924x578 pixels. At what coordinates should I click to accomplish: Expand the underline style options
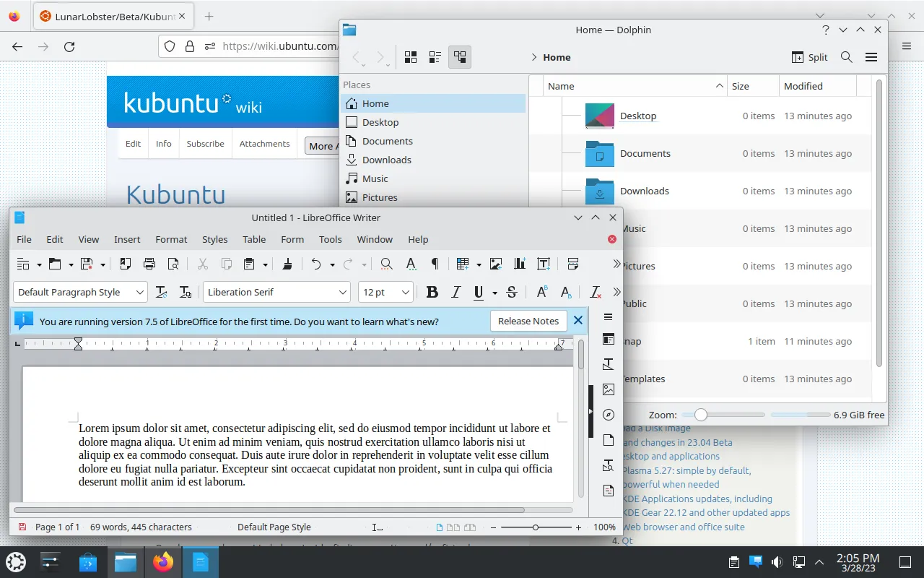[494, 292]
